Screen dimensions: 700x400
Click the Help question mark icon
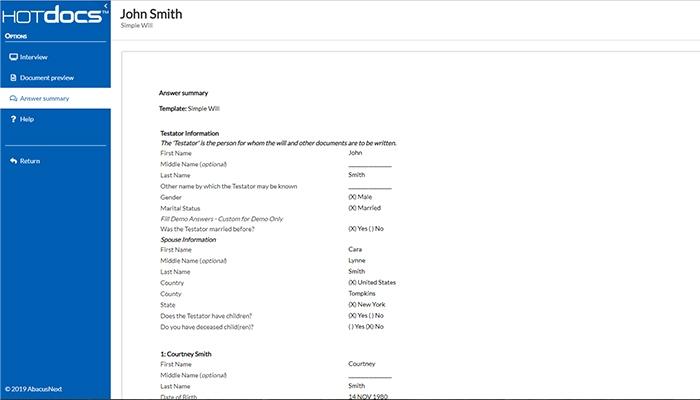point(13,119)
